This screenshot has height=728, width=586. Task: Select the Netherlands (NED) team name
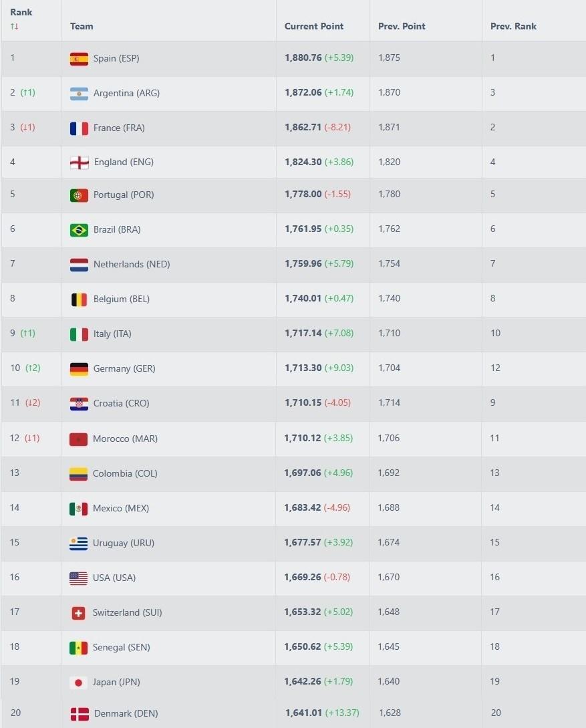tap(132, 265)
